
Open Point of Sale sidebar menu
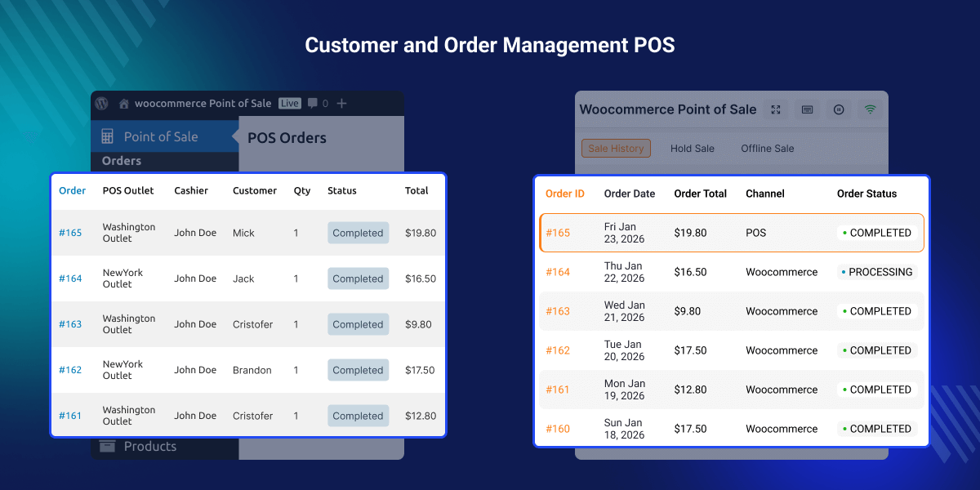pyautogui.click(x=165, y=136)
